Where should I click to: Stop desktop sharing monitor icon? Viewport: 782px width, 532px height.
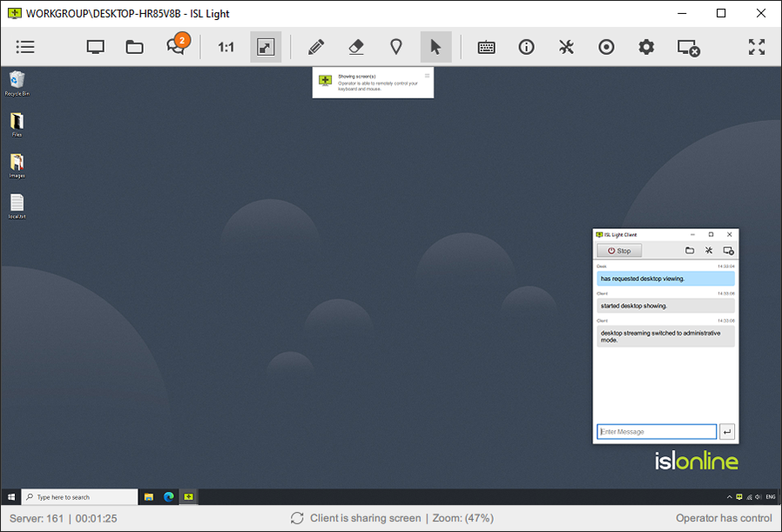(688, 47)
